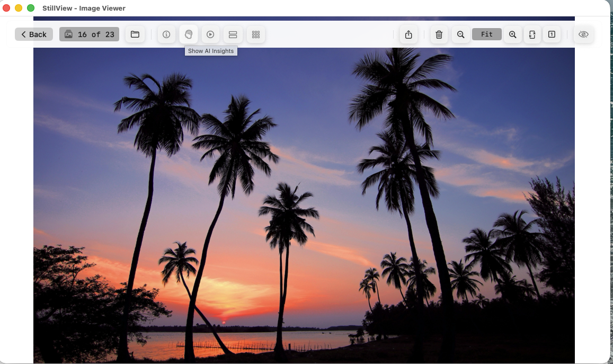Zoom in using the plus magnifier

click(512, 34)
